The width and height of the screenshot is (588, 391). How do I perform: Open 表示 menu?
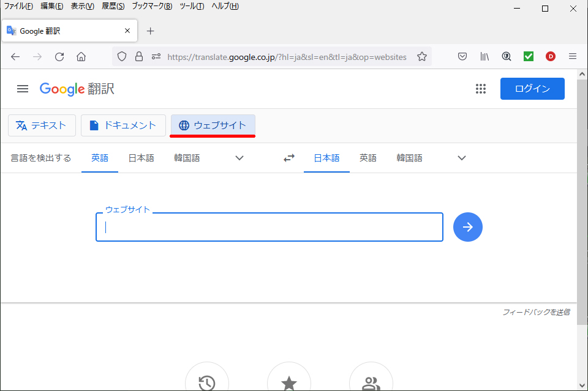(83, 6)
